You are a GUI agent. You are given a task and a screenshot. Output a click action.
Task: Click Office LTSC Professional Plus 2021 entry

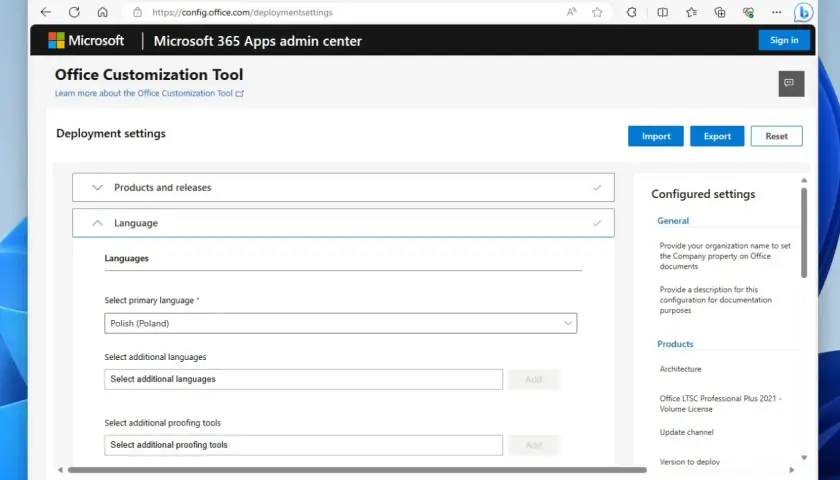click(x=720, y=403)
